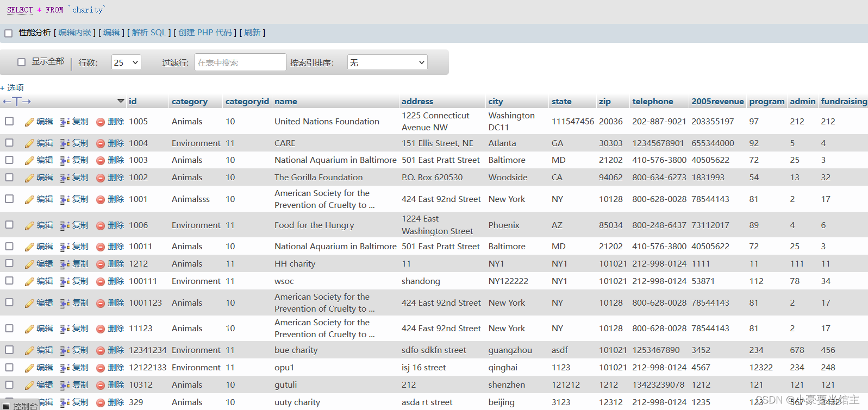Sort table by name column header
The image size is (868, 410).
tap(285, 101)
